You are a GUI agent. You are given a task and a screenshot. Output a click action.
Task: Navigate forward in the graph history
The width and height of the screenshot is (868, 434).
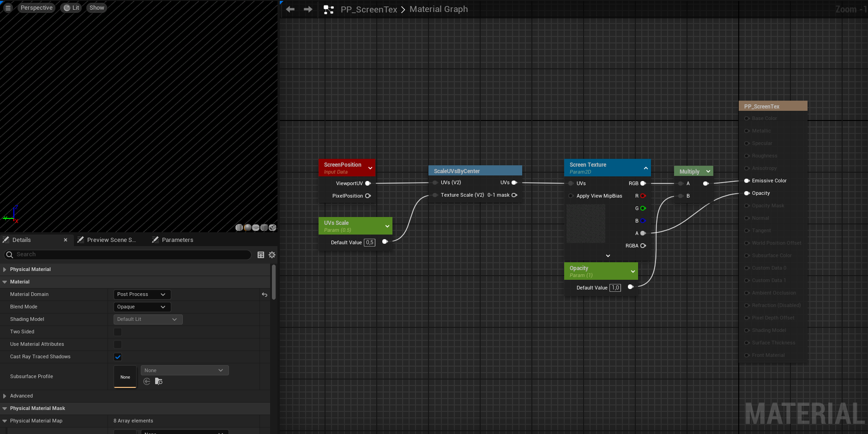pyautogui.click(x=308, y=9)
